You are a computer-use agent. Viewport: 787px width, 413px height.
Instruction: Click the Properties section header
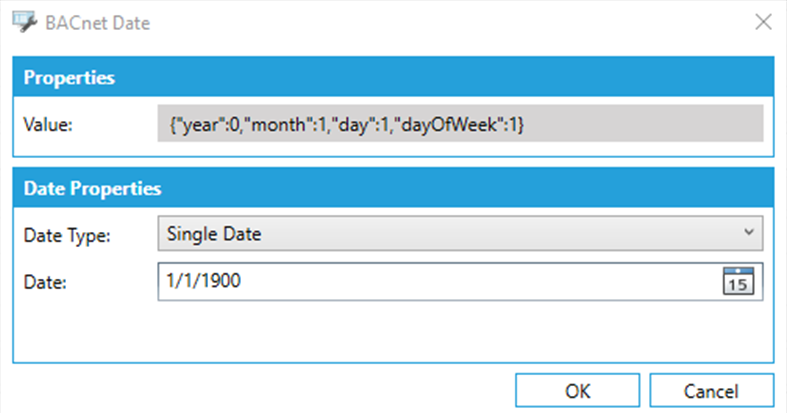pyautogui.click(x=70, y=78)
